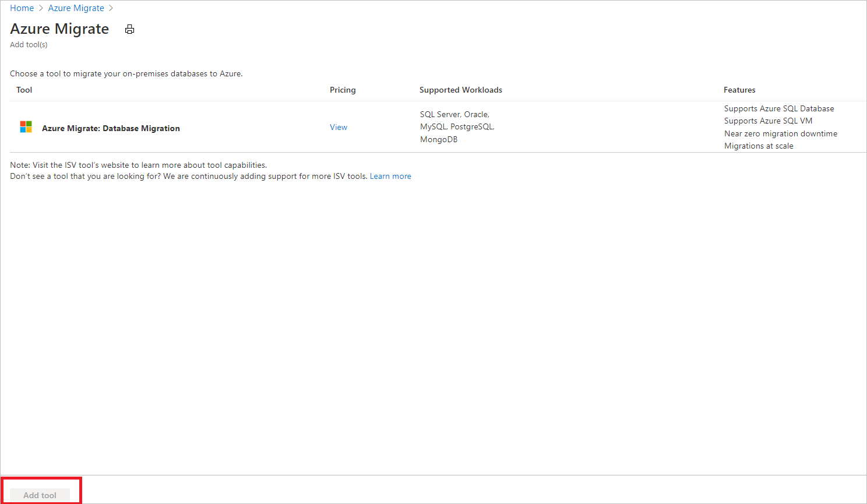Open the View pricing link
This screenshot has height=504, width=867.
(339, 127)
